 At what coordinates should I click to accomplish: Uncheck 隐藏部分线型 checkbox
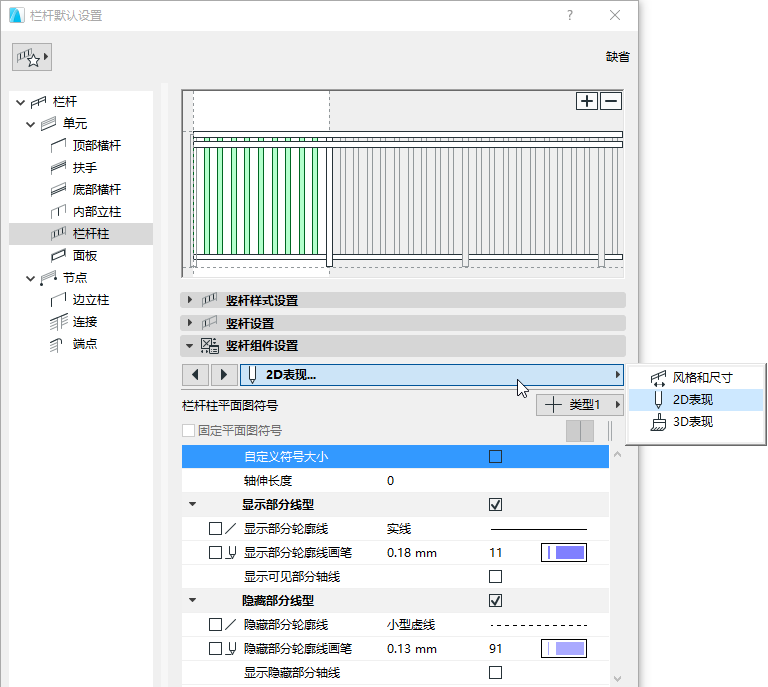tap(495, 601)
